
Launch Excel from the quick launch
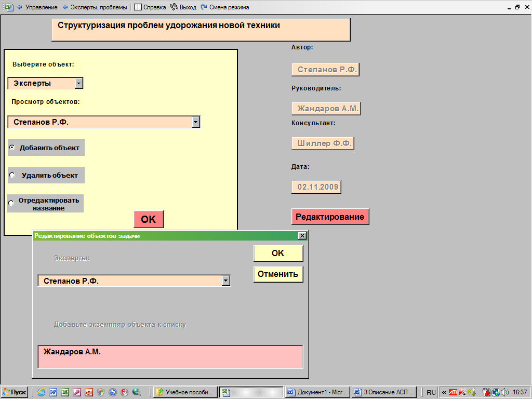(x=65, y=392)
